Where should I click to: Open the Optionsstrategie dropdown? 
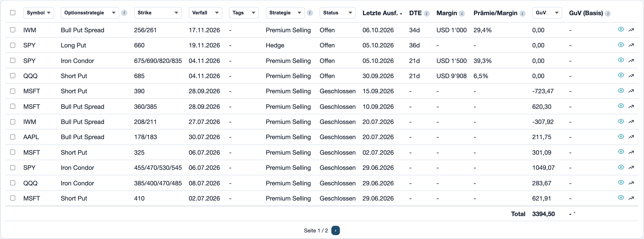tap(90, 13)
